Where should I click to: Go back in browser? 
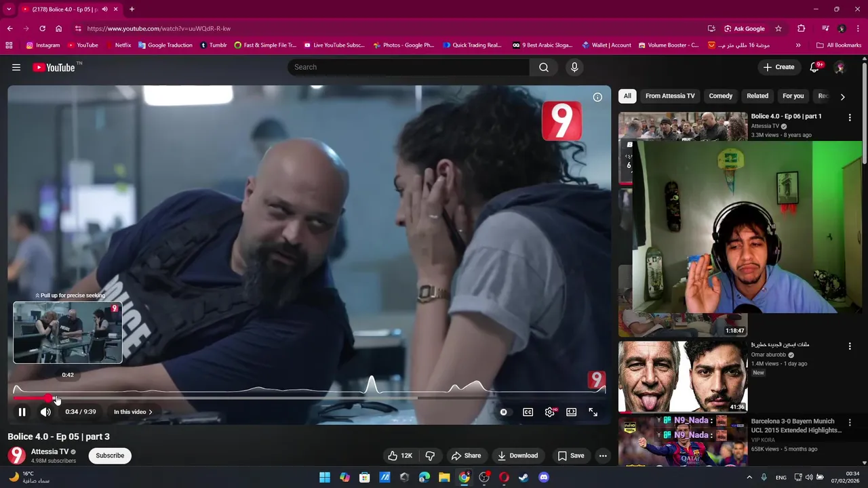coord(9,28)
